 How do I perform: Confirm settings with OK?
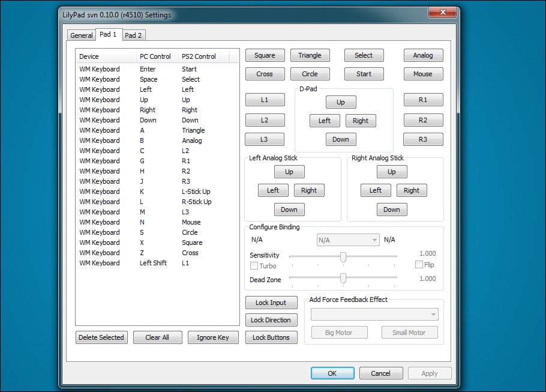(x=332, y=373)
